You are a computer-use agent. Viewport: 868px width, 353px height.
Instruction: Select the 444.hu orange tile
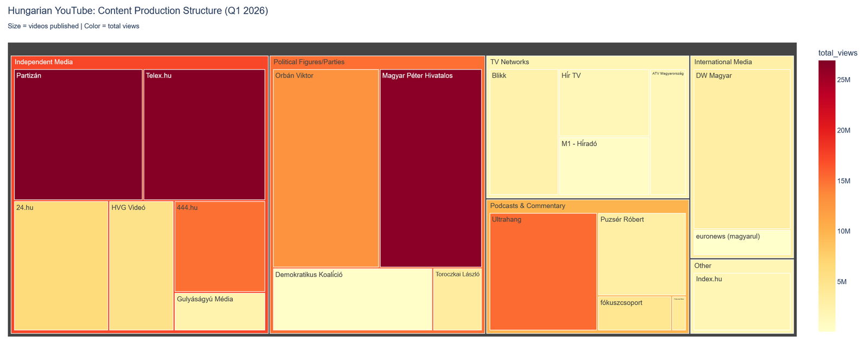220,247
